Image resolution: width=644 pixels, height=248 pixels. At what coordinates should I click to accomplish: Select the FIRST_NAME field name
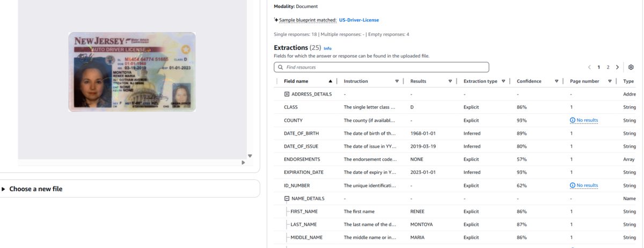(304, 211)
